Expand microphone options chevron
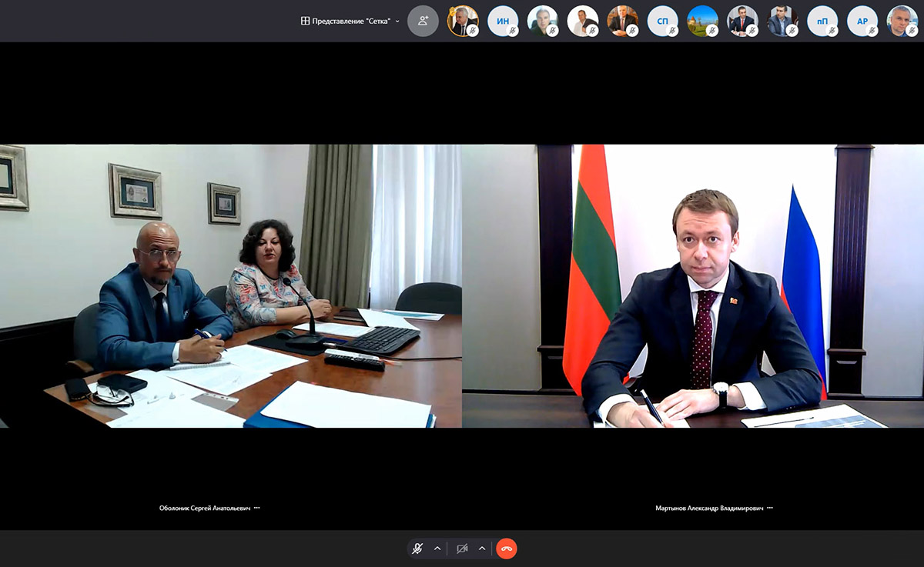This screenshot has width=924, height=567. 437,549
